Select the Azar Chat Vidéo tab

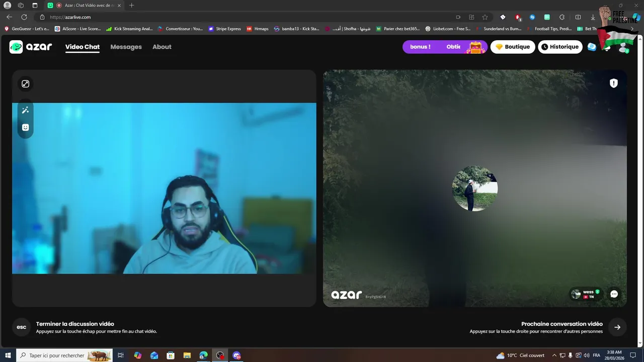[85, 6]
